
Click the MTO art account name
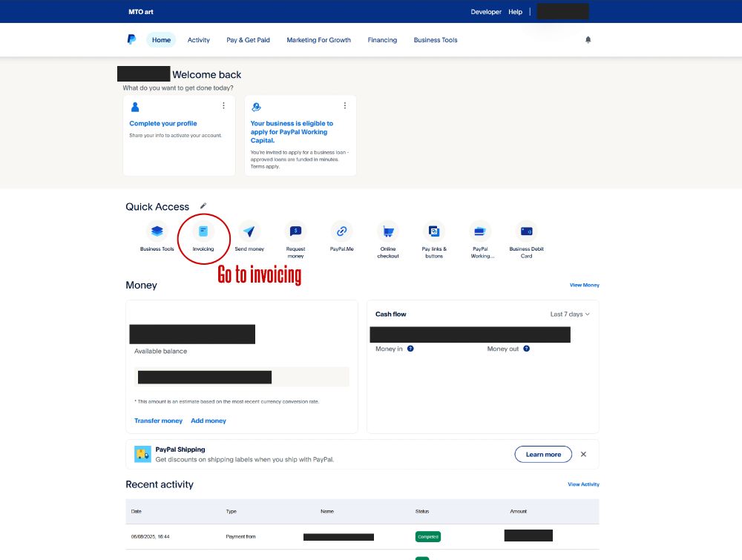[140, 12]
